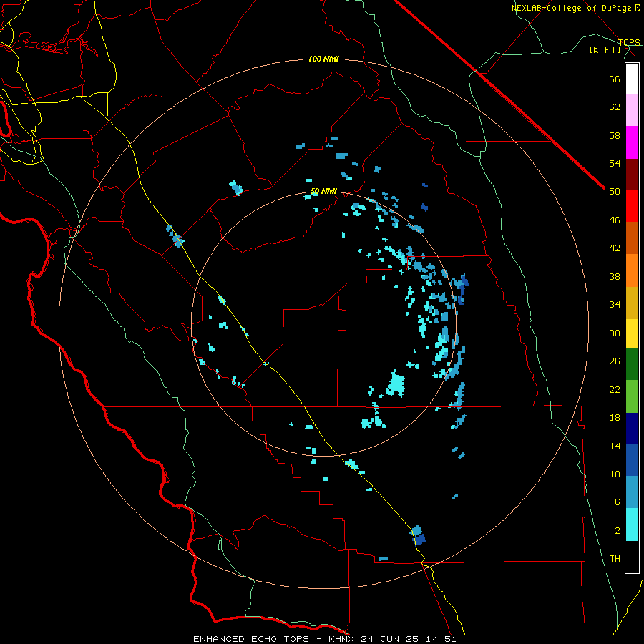Click the large cyan echo blob south-center
This screenshot has height=644, width=644.
[396, 384]
